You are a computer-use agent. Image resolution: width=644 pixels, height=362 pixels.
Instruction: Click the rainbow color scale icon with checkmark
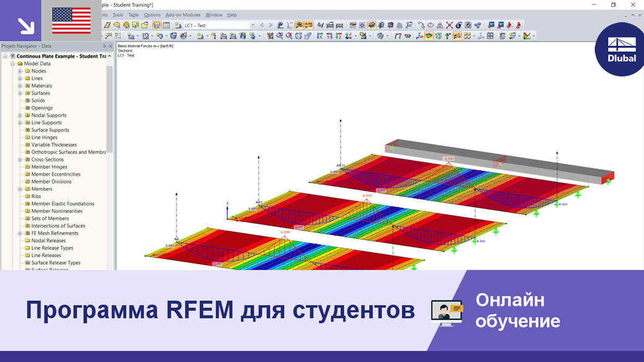coord(527,36)
